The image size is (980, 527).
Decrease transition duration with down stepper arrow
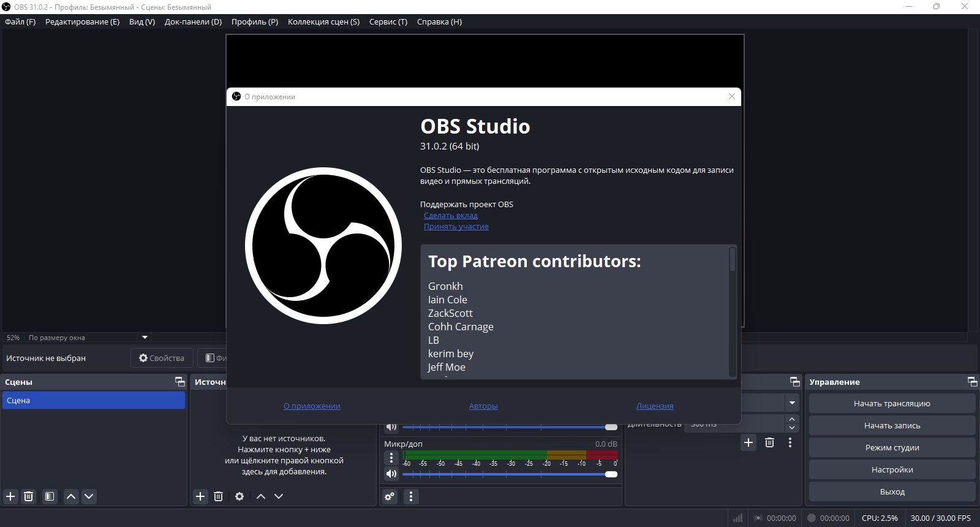coord(792,428)
